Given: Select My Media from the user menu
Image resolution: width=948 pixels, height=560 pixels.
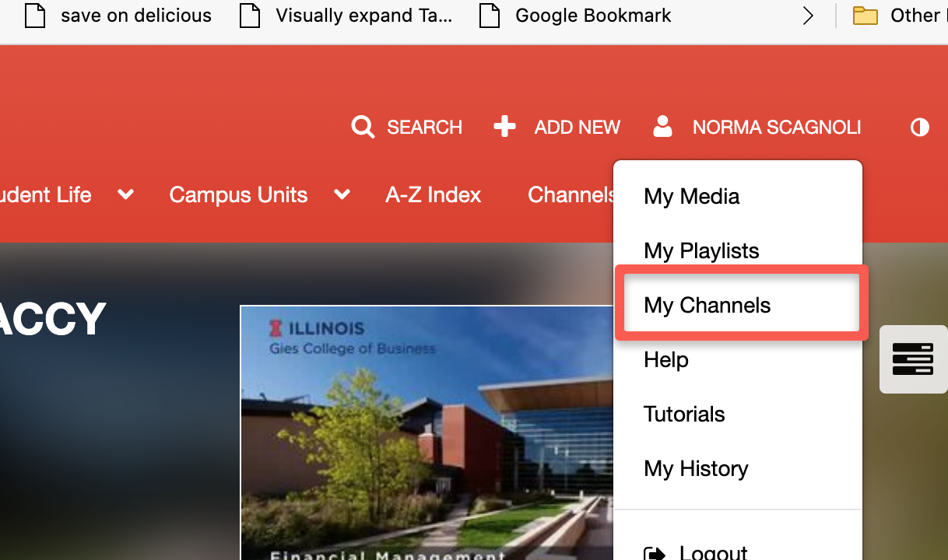Looking at the screenshot, I should click(691, 196).
